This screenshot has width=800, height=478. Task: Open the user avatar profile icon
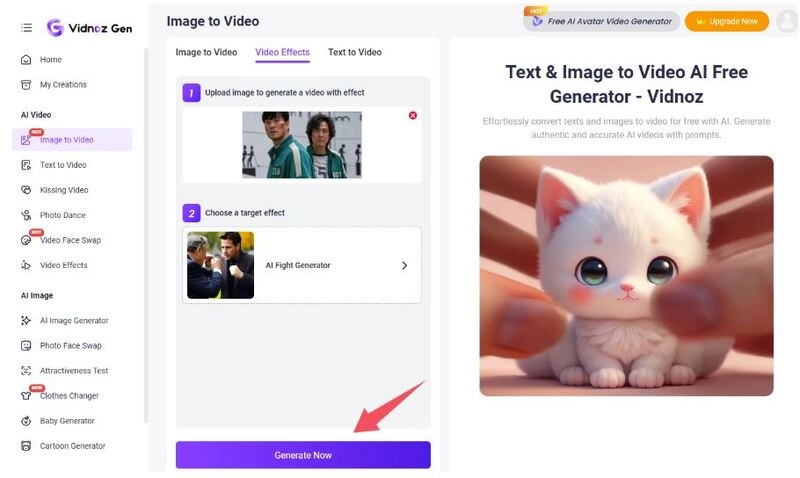click(x=786, y=21)
